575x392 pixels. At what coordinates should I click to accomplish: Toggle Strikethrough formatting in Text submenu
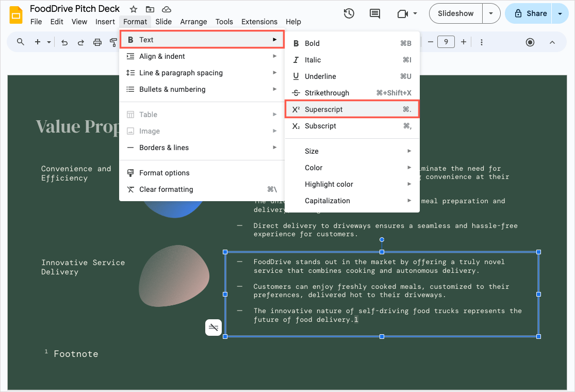coord(352,93)
